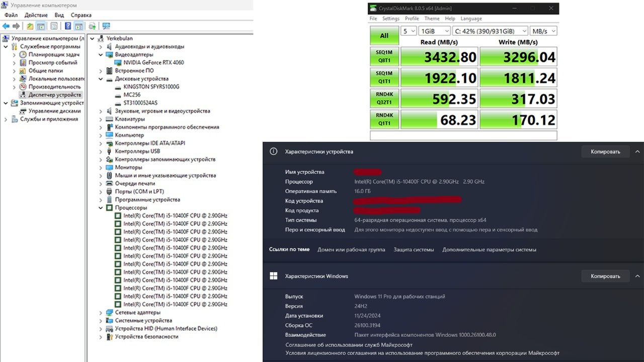Image resolution: width=644 pixels, height=362 pixels.
Task: Click the Scan for hardware changes monitor icon
Action: tap(106, 26)
